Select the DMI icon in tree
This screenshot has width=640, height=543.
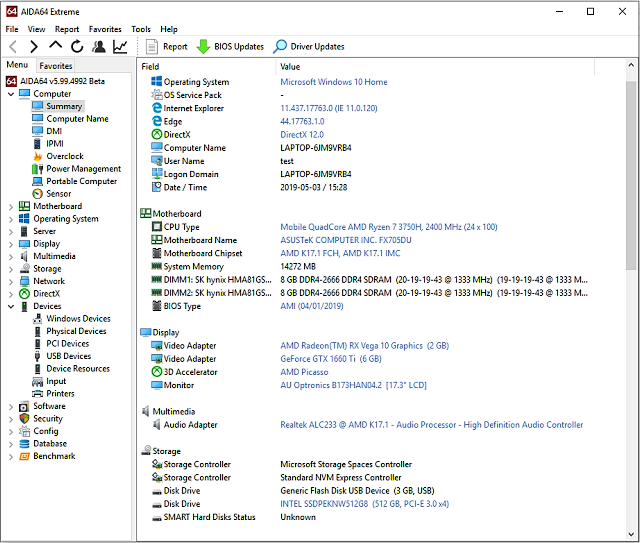pyautogui.click(x=38, y=131)
